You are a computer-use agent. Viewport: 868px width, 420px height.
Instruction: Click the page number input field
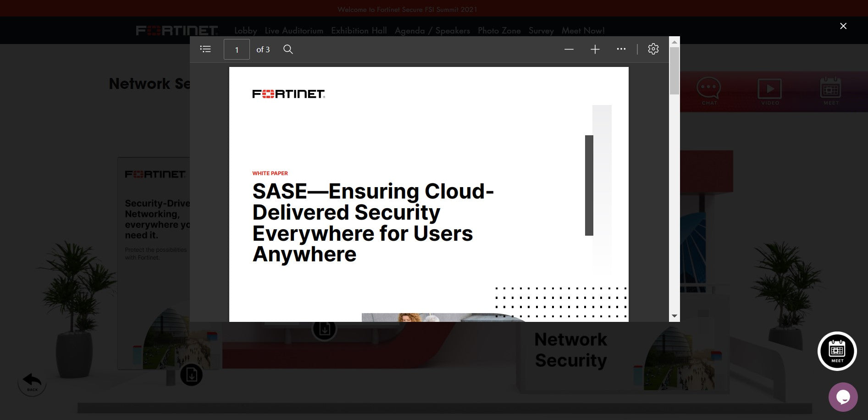click(x=237, y=50)
